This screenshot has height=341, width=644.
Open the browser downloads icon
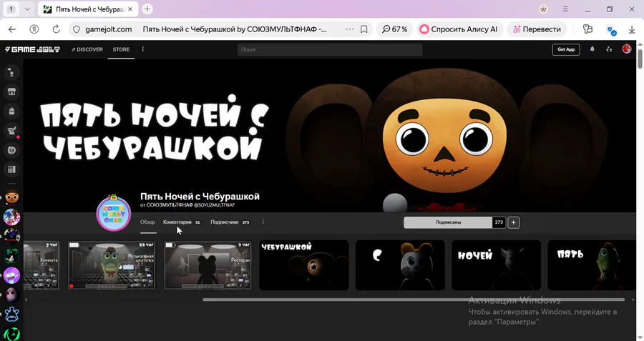(x=632, y=29)
